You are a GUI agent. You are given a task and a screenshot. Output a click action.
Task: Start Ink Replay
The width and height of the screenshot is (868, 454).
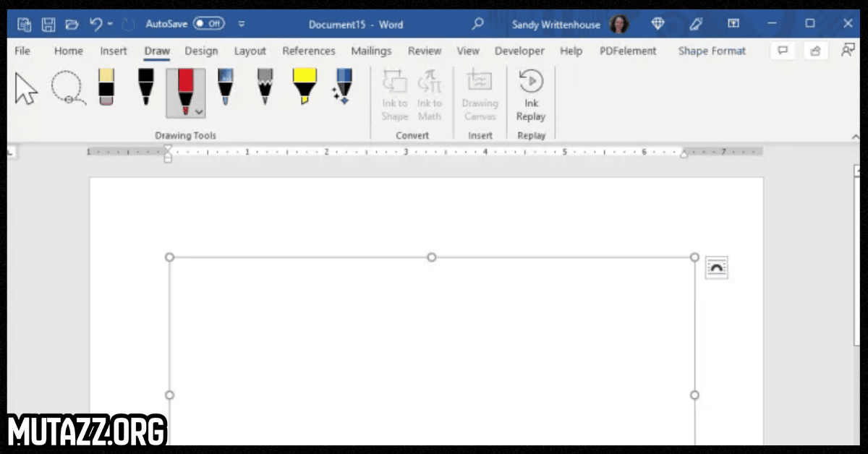click(x=531, y=95)
